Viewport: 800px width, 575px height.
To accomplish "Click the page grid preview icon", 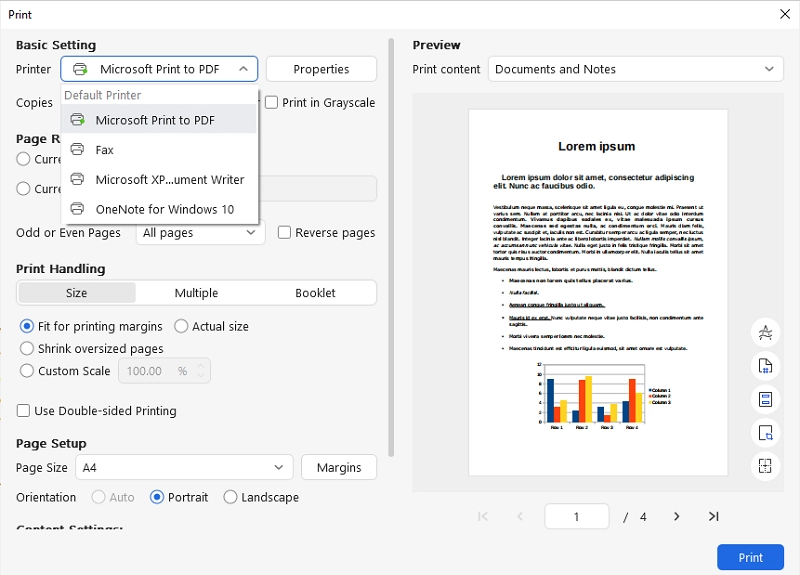I will coord(765,366).
